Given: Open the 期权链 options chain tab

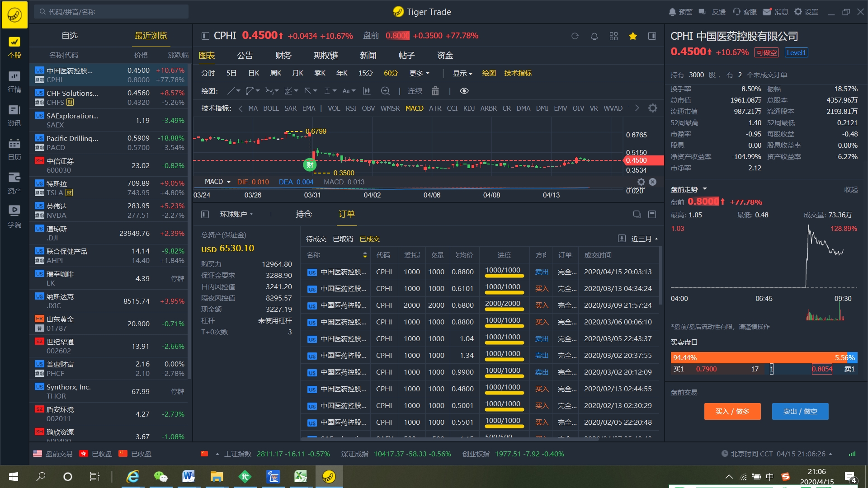Looking at the screenshot, I should click(x=326, y=56).
